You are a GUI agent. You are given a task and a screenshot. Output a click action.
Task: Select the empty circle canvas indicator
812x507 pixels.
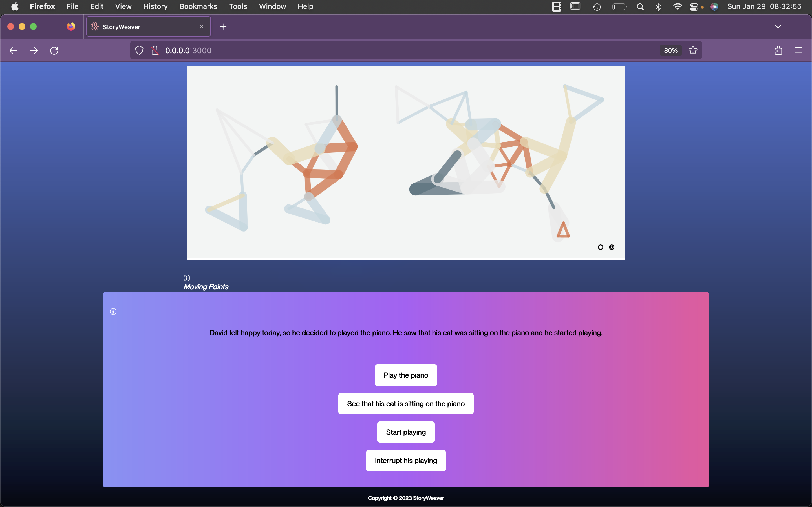(x=601, y=247)
